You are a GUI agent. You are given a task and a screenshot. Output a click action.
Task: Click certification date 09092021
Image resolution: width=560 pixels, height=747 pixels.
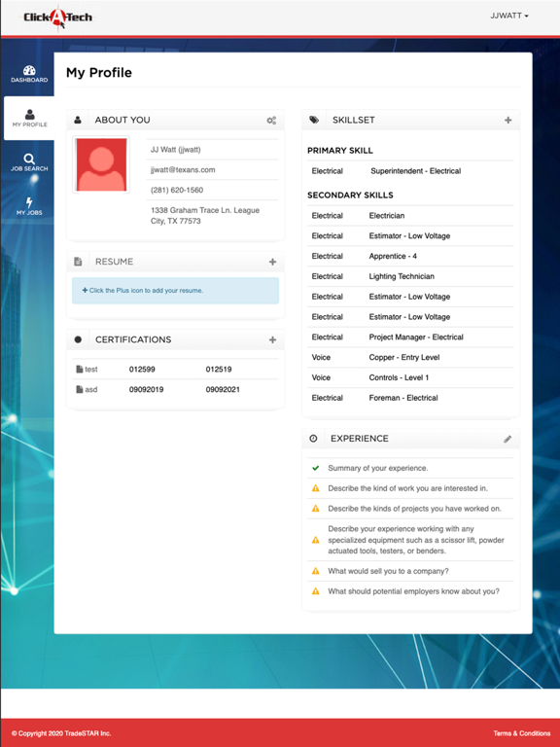coord(223,389)
